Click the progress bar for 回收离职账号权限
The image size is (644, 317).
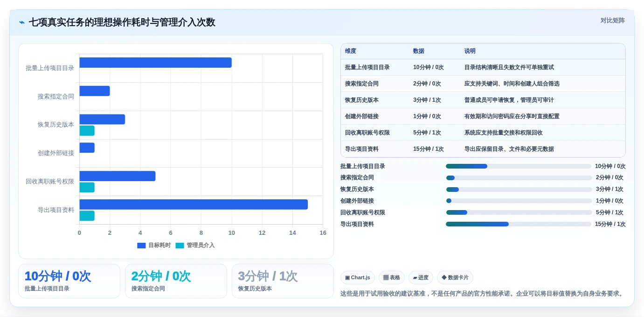[519, 212]
